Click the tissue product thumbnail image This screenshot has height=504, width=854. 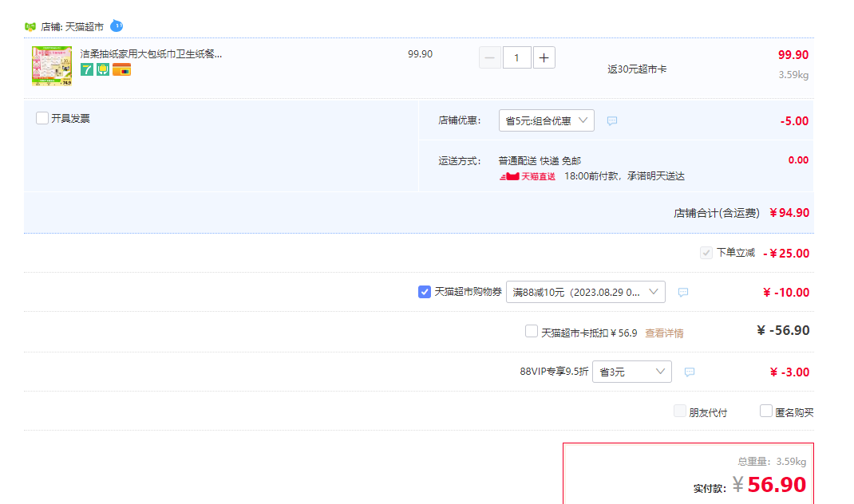(x=52, y=66)
